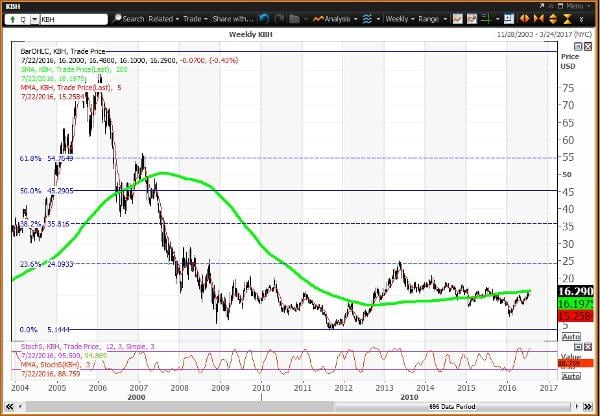600x416 pixels.
Task: Click the blue undo arrow icon
Action: [264, 19]
